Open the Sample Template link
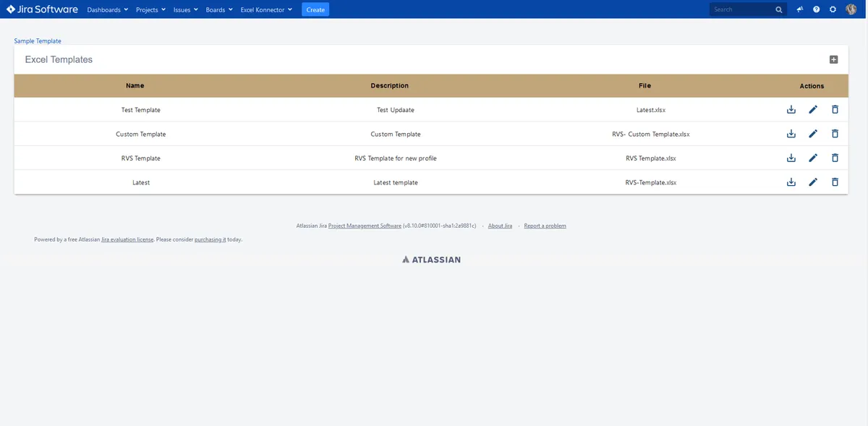Screen dimensions: 868x426 [x=38, y=41]
